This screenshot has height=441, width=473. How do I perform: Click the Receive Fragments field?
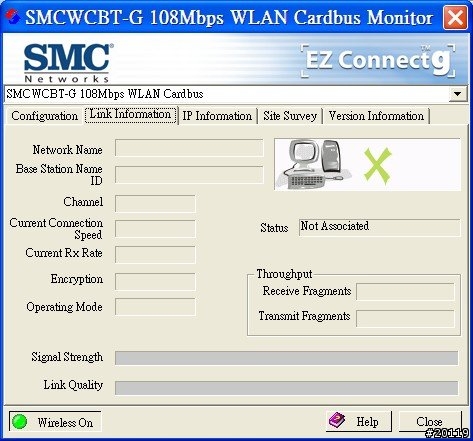coord(405,292)
